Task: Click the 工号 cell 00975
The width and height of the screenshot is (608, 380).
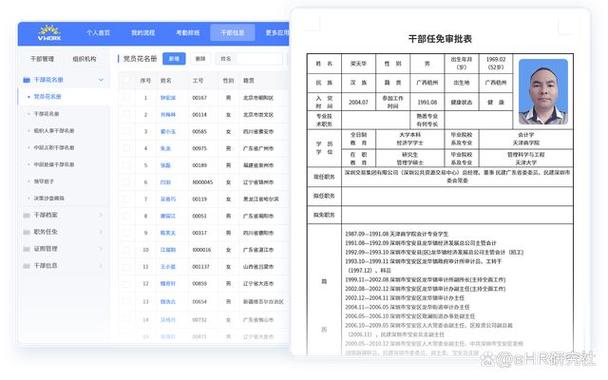Action: (199, 149)
